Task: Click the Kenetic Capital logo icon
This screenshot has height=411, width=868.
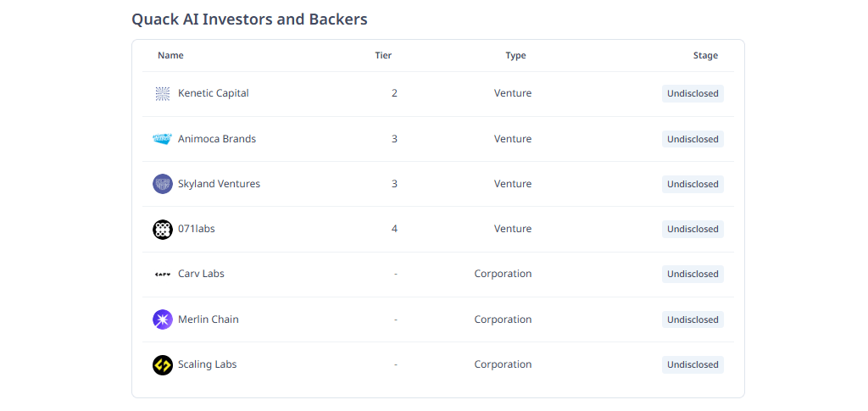Action: 163,94
